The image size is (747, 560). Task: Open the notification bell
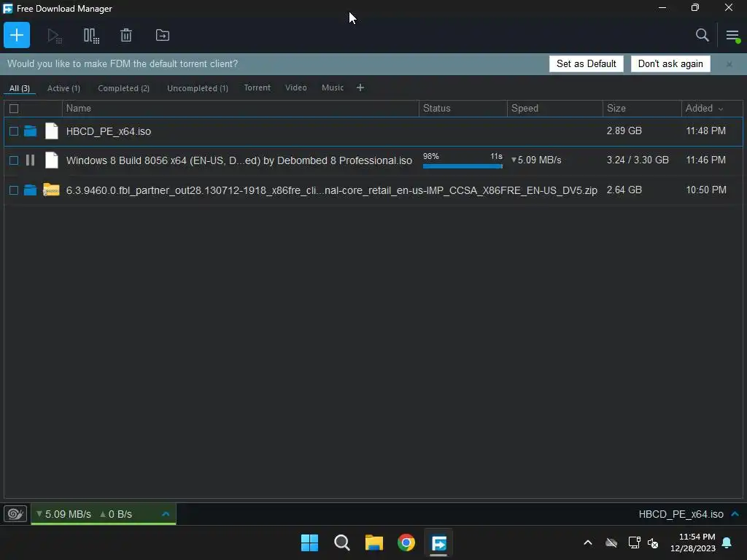727,542
